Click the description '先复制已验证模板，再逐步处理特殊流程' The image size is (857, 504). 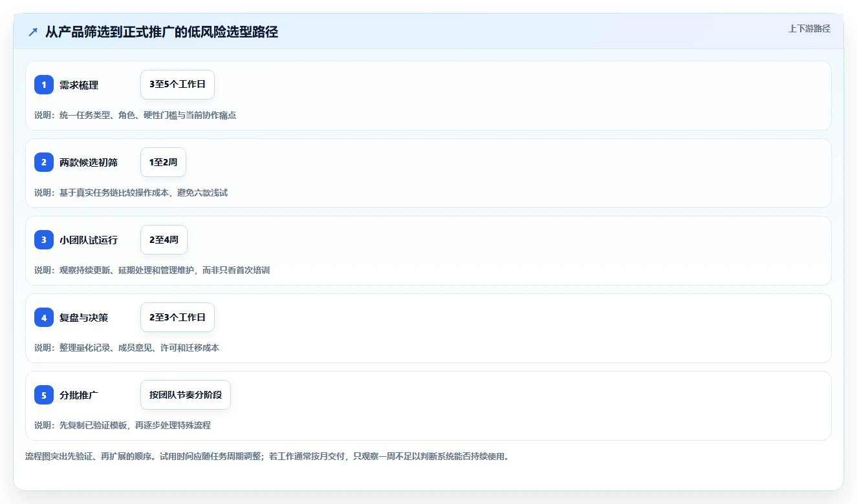point(135,425)
